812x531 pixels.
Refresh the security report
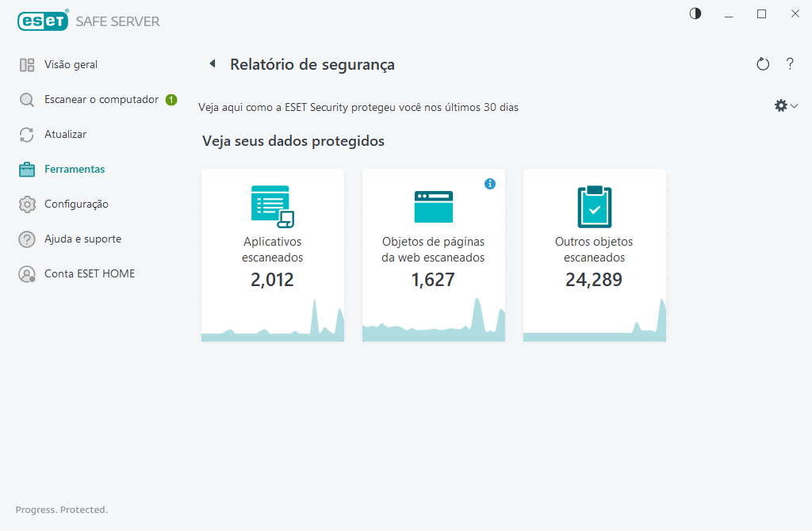click(763, 64)
